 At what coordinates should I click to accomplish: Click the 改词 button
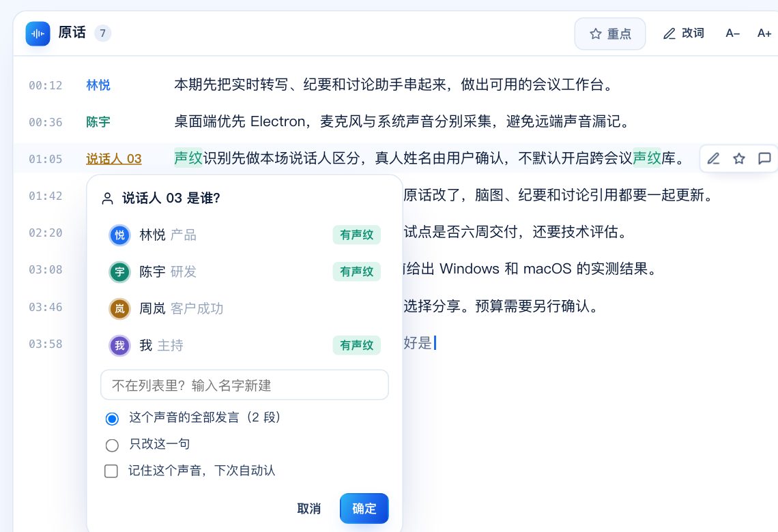684,33
